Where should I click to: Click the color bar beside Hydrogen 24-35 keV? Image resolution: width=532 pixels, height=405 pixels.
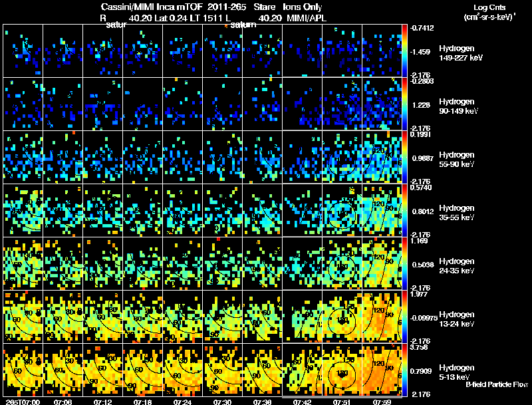[x=404, y=264]
